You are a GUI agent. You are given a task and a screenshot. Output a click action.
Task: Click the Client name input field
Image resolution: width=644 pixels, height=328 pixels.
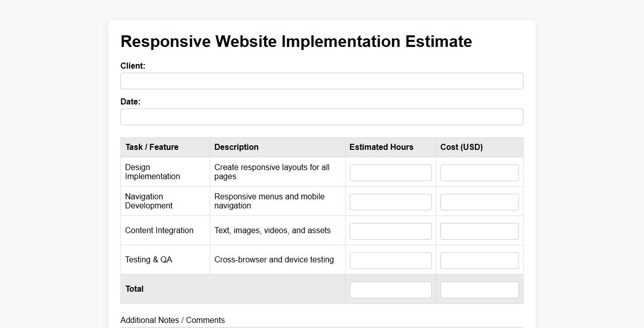321,81
